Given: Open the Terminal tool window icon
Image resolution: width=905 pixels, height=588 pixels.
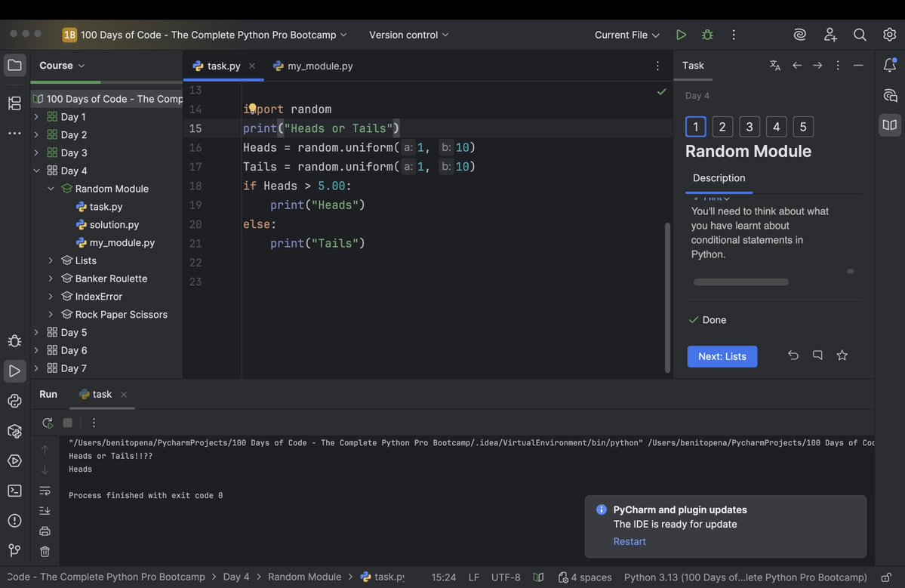Looking at the screenshot, I should point(14,490).
